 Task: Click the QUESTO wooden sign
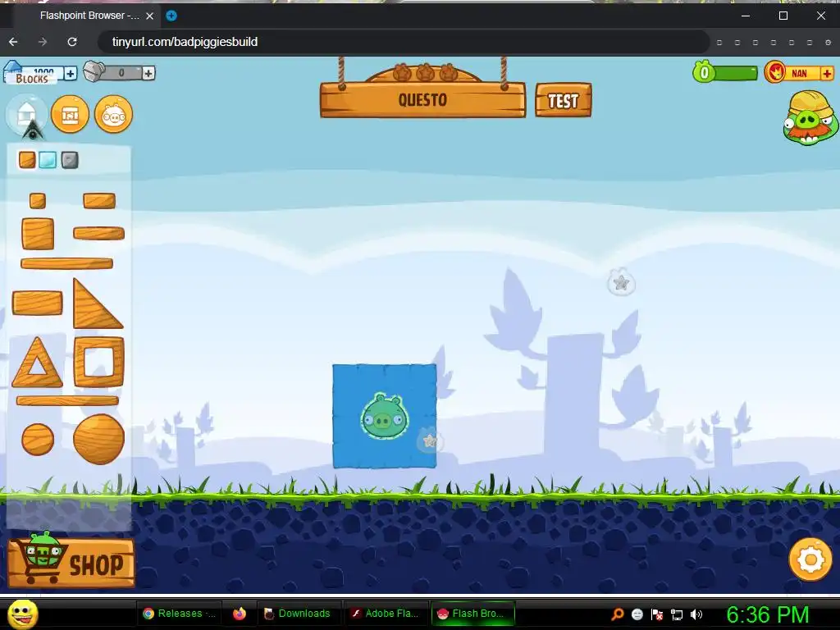(x=422, y=99)
